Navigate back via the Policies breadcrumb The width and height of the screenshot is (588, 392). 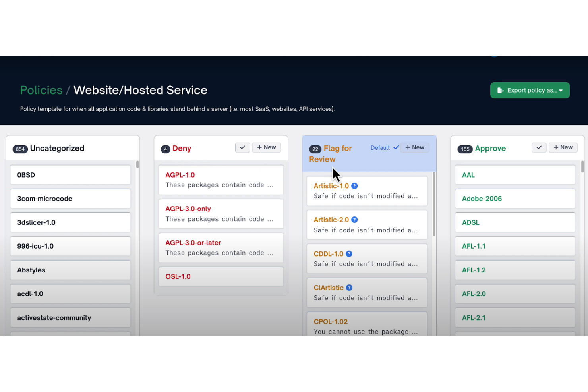click(41, 90)
